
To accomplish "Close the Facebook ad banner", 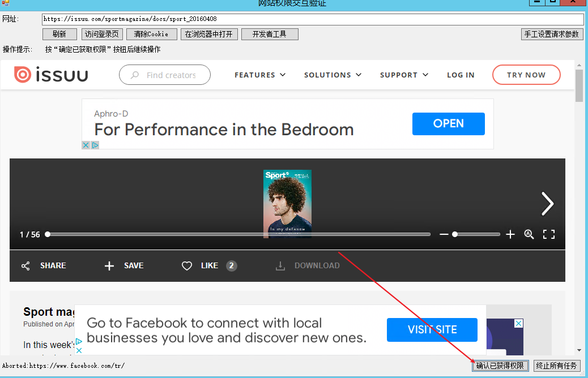I will pos(518,324).
